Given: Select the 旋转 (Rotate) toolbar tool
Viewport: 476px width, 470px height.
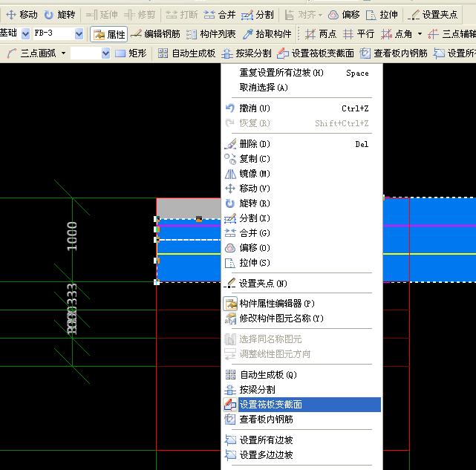Looking at the screenshot, I should click(x=59, y=15).
